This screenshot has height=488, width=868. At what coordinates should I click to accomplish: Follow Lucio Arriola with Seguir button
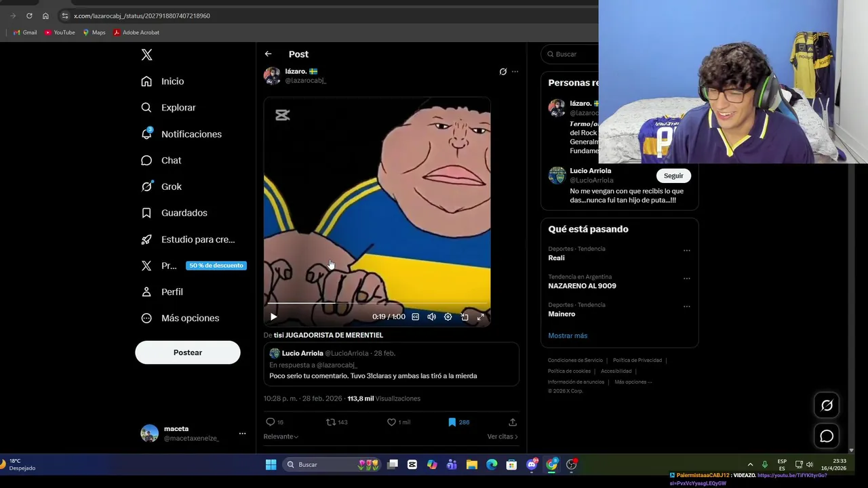click(673, 176)
